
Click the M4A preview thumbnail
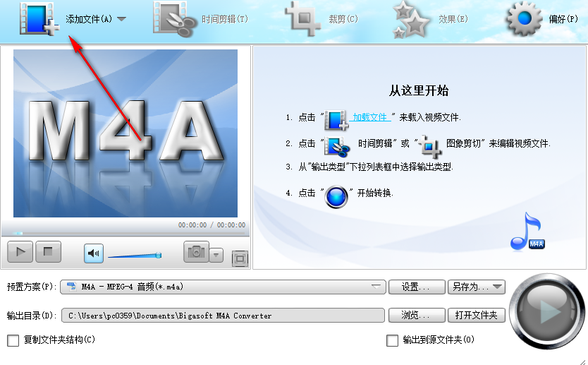pyautogui.click(x=125, y=133)
